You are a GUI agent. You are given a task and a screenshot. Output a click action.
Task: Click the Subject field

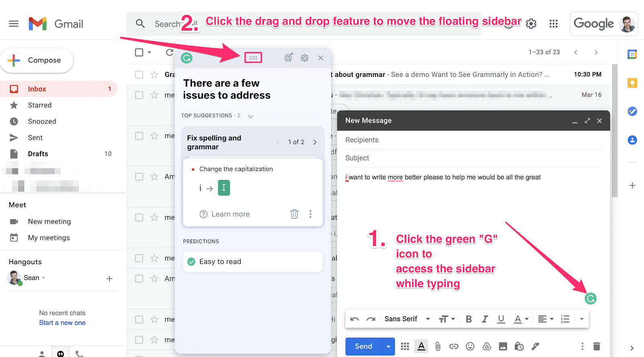(x=473, y=158)
